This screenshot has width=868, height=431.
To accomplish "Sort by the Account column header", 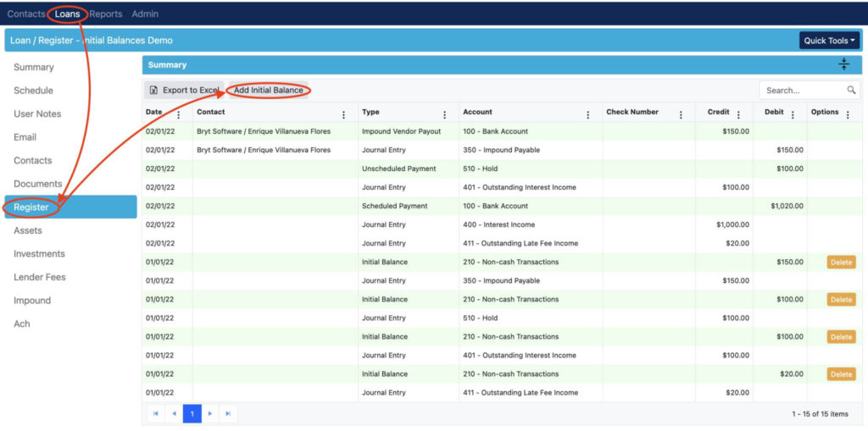I will click(x=478, y=112).
